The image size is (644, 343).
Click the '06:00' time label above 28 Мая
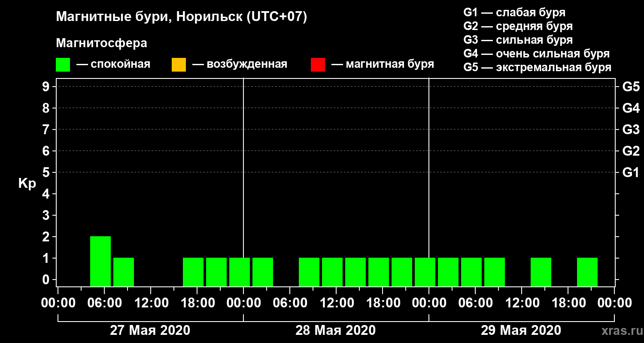289,303
